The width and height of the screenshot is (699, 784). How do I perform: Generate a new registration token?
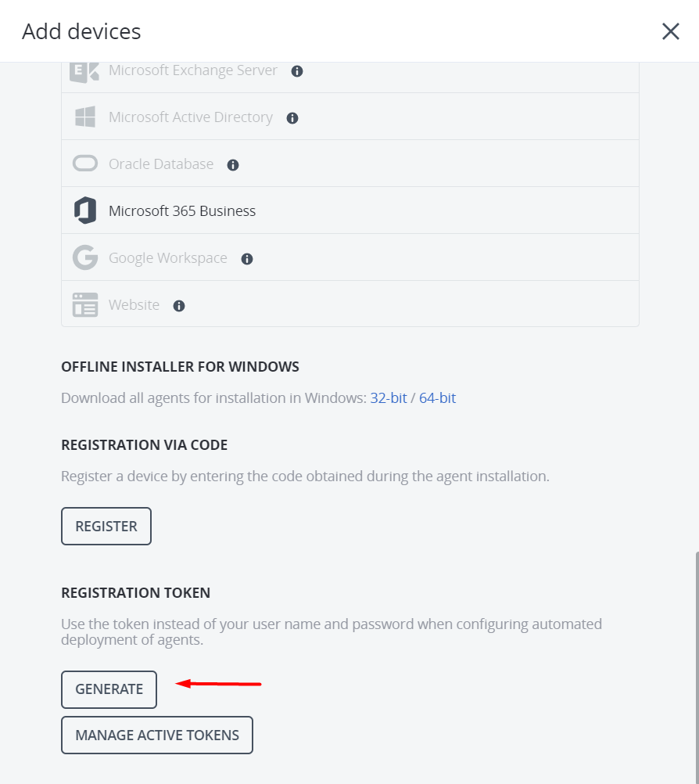pos(109,689)
